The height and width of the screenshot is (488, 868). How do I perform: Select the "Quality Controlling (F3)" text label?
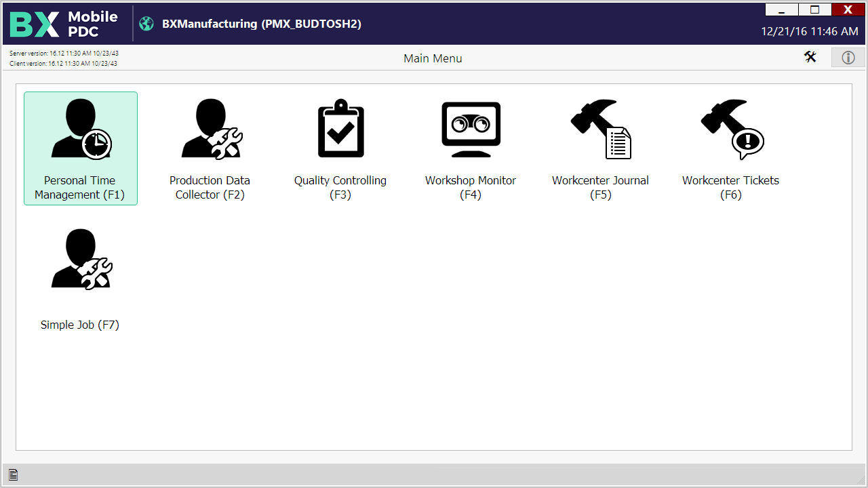(x=340, y=188)
